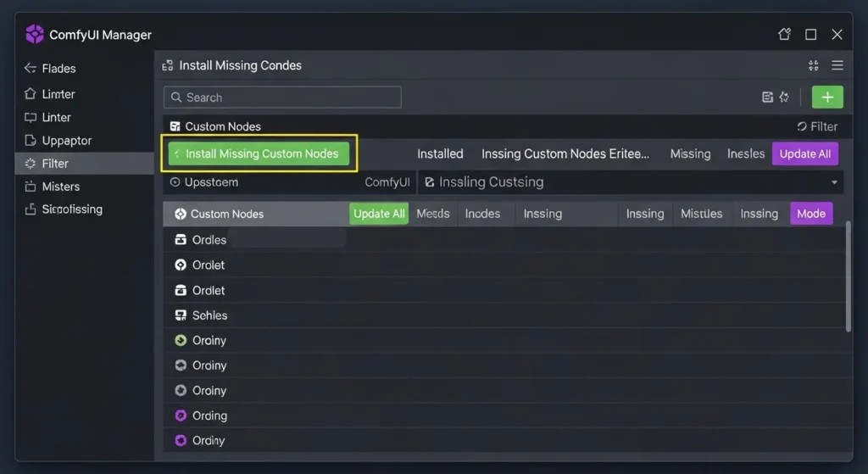Screen dimensions: 868x474
Task: Click the green icon on Oroiny row
Action: tap(180, 340)
